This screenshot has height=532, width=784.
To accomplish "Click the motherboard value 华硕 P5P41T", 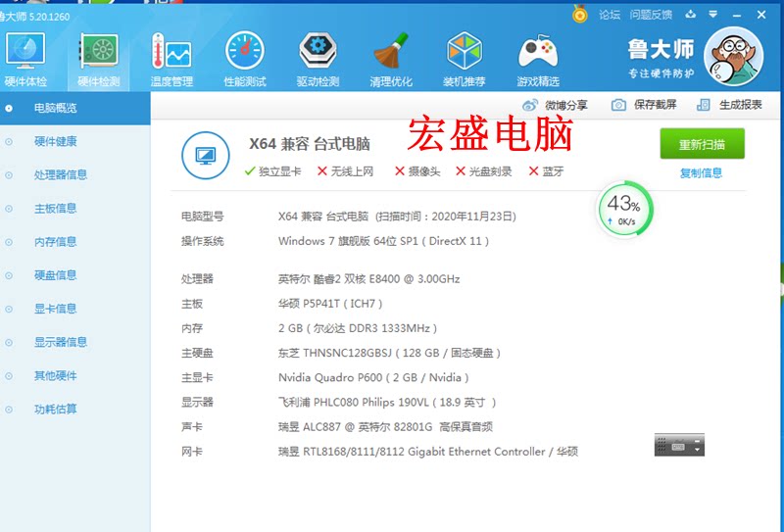I will [330, 304].
